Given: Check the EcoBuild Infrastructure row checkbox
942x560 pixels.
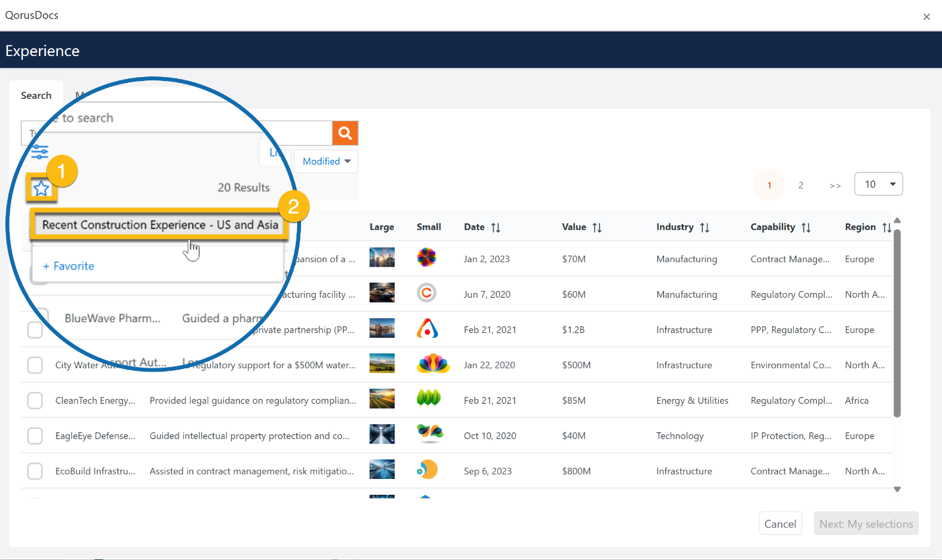Looking at the screenshot, I should tap(35, 471).
